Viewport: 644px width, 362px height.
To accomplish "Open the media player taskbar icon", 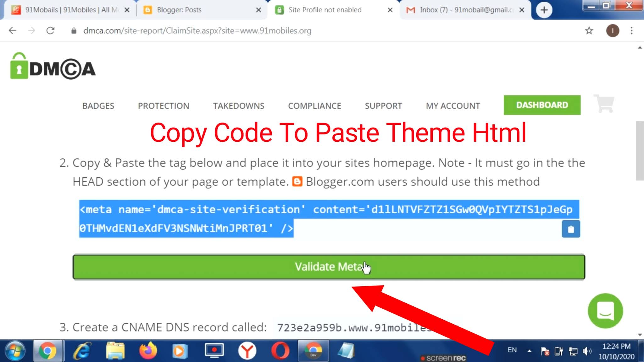I will pyautogui.click(x=180, y=351).
